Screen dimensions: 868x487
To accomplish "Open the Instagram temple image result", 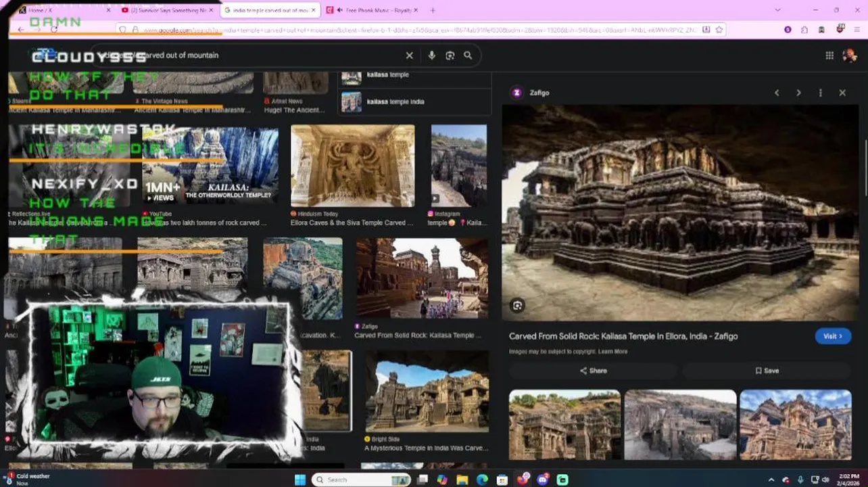I will [459, 166].
